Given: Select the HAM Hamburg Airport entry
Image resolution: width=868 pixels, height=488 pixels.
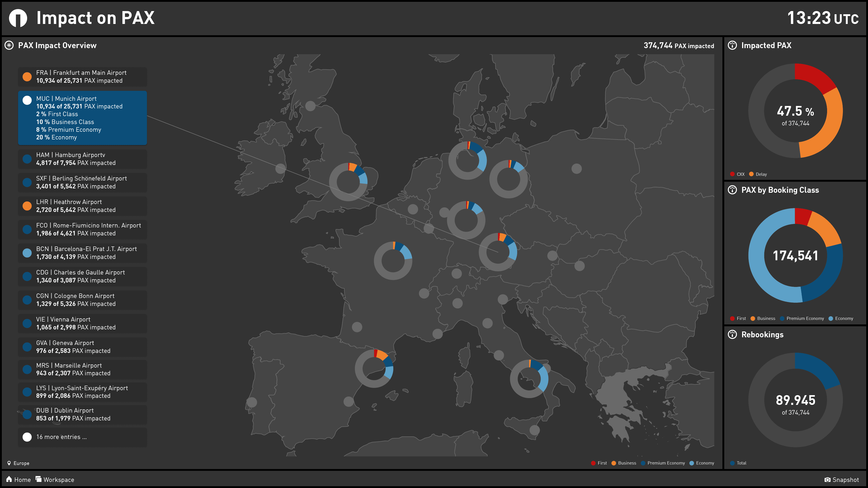Looking at the screenshot, I should point(82,159).
